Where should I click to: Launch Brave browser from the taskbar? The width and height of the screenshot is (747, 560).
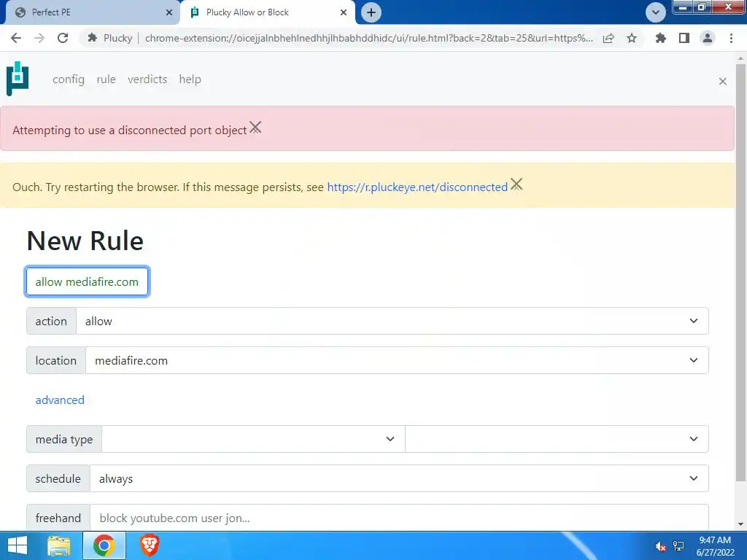point(149,545)
